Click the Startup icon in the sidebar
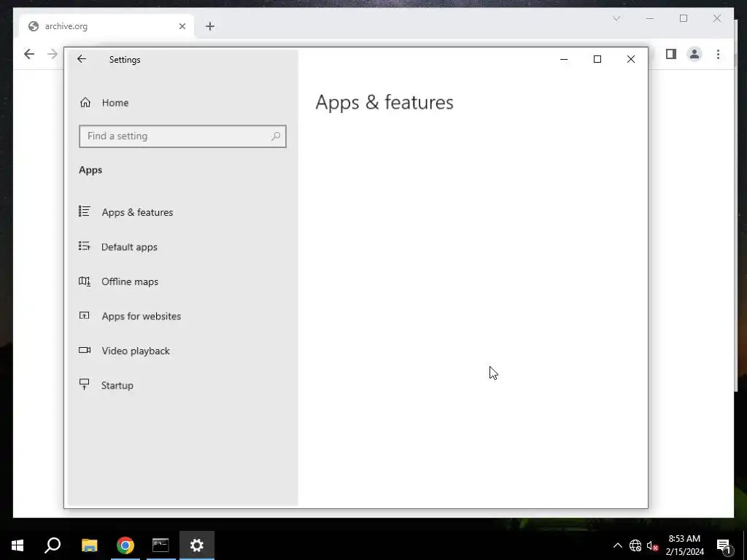The image size is (747, 560). (85, 384)
